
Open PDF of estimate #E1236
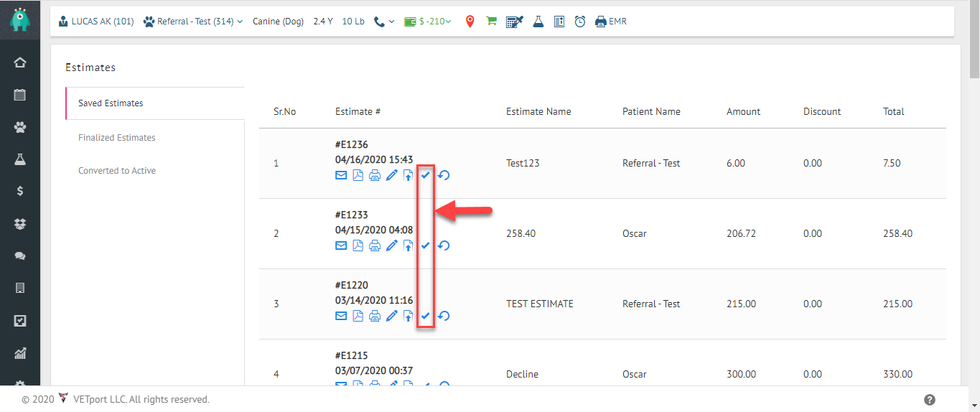358,175
